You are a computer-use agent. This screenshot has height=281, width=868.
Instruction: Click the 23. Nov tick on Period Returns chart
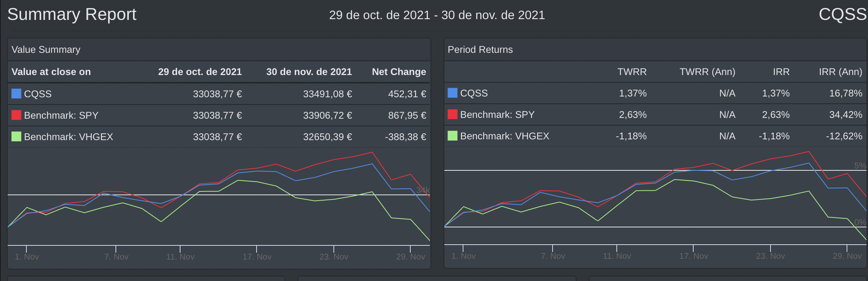(770, 256)
